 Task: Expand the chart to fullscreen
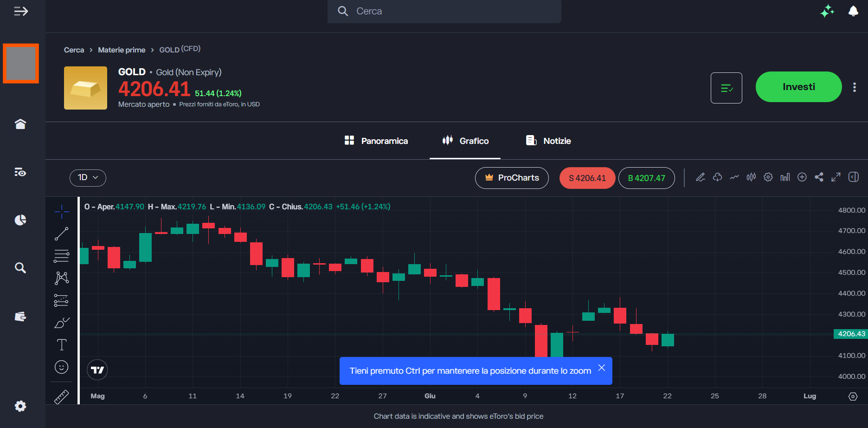click(836, 177)
